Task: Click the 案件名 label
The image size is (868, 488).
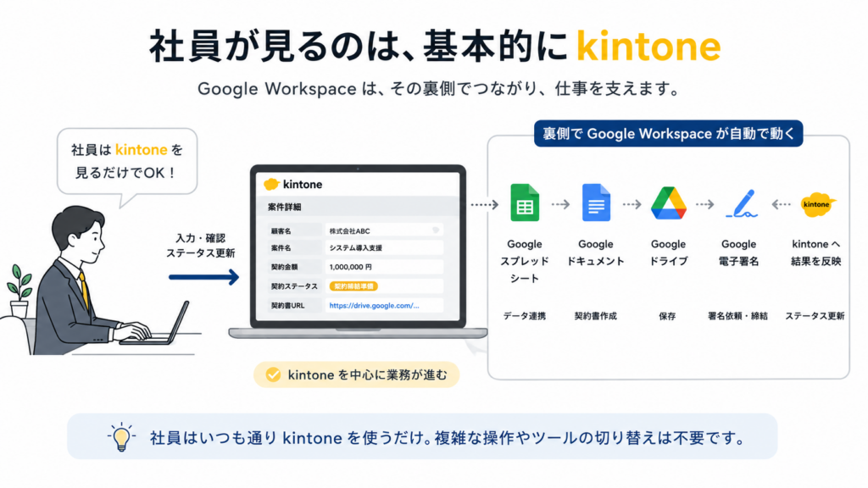Action: (281, 248)
